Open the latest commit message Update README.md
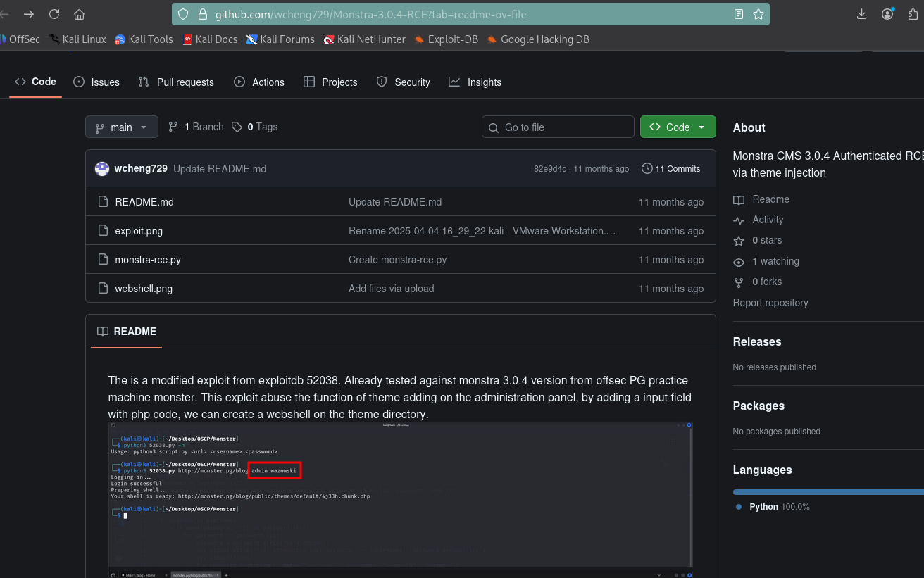Image resolution: width=924 pixels, height=578 pixels. click(220, 169)
